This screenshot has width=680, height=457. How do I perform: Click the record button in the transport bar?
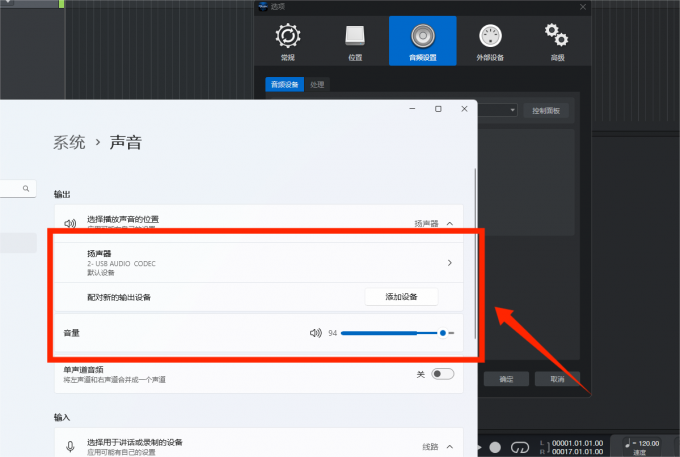pyautogui.click(x=495, y=447)
